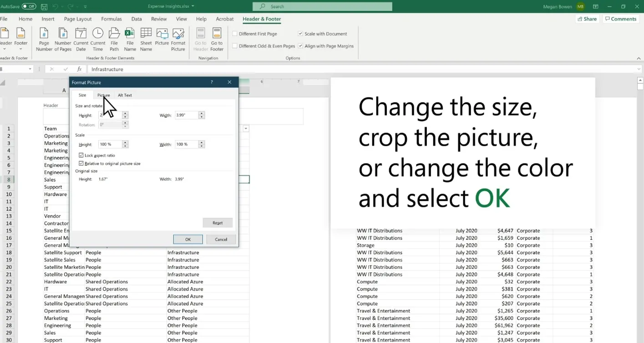Adjust Scale Height spinner
644x343 pixels.
pyautogui.click(x=125, y=144)
